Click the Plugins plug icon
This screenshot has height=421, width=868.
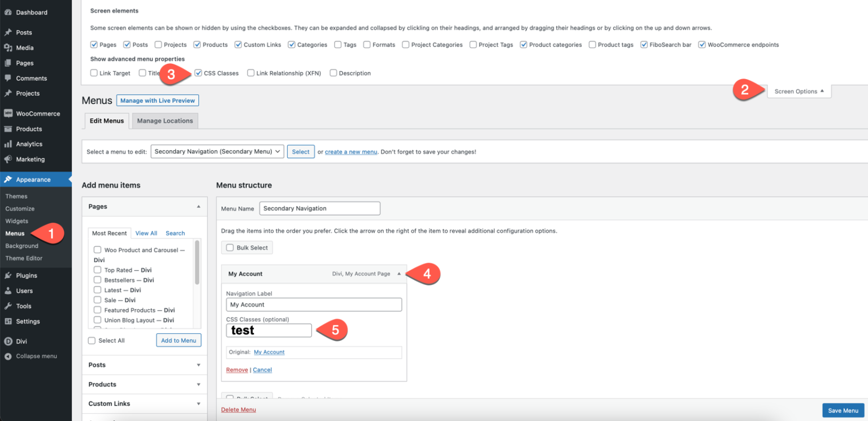point(8,276)
